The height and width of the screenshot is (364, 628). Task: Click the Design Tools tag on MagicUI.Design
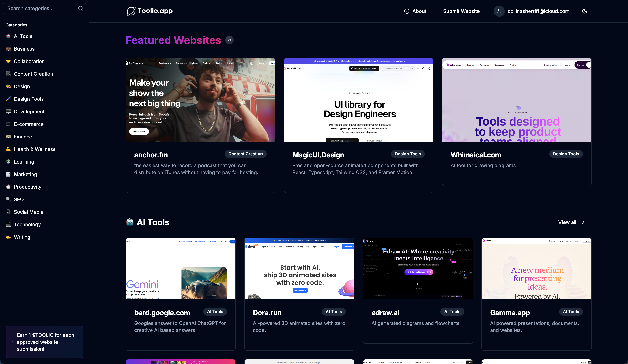pyautogui.click(x=408, y=154)
